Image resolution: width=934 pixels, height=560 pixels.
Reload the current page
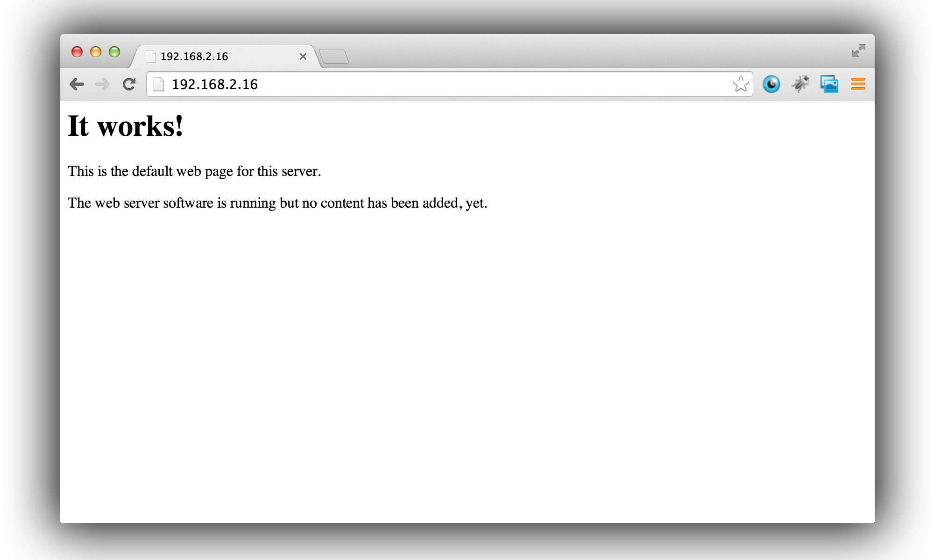click(129, 84)
